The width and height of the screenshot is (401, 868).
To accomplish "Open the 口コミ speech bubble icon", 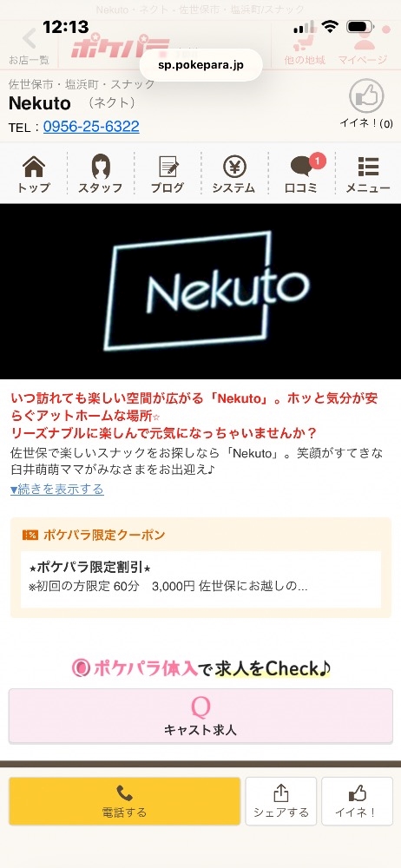I will coord(300,174).
